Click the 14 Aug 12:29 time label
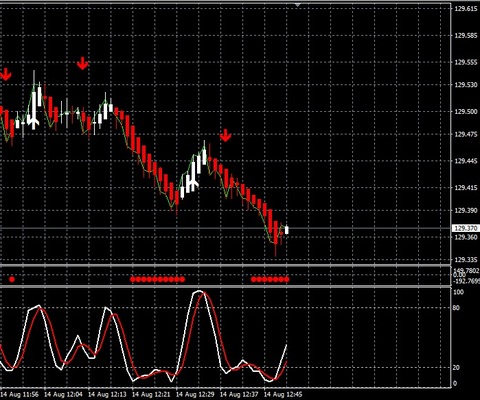The width and height of the screenshot is (480, 400). click(x=195, y=395)
